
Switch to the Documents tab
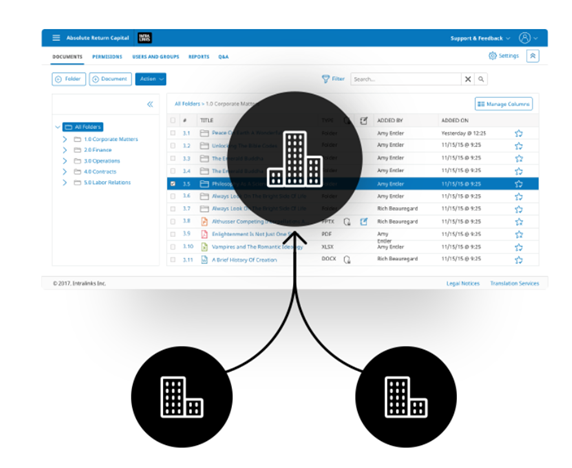[x=67, y=57]
